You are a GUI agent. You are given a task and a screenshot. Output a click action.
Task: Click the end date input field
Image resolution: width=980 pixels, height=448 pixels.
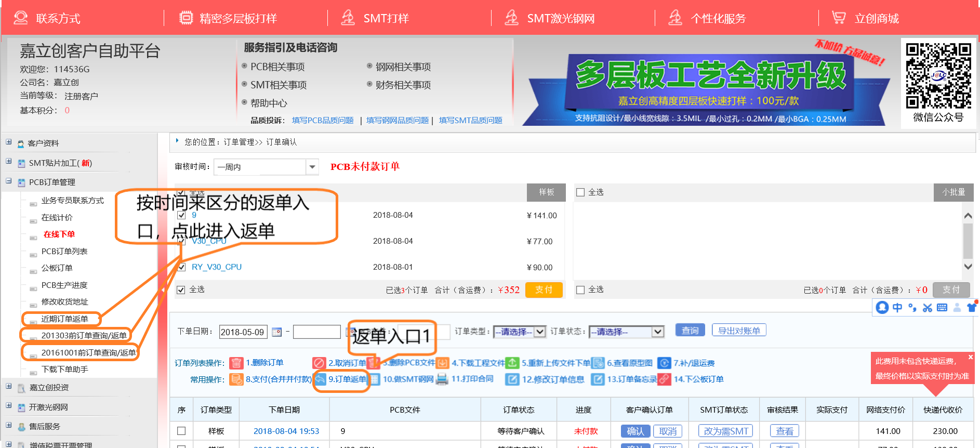[317, 332]
